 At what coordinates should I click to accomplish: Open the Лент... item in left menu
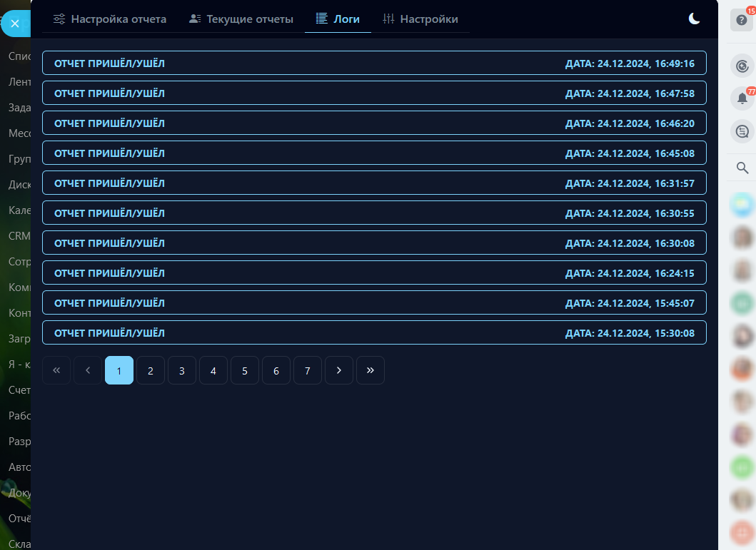(x=19, y=82)
